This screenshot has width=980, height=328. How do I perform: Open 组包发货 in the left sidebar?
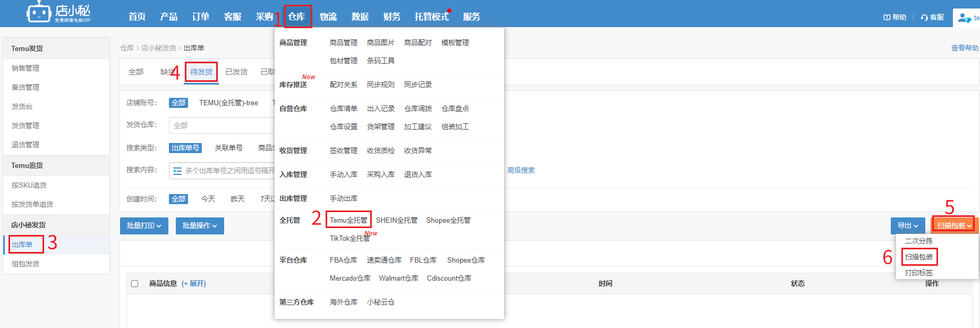tap(25, 264)
